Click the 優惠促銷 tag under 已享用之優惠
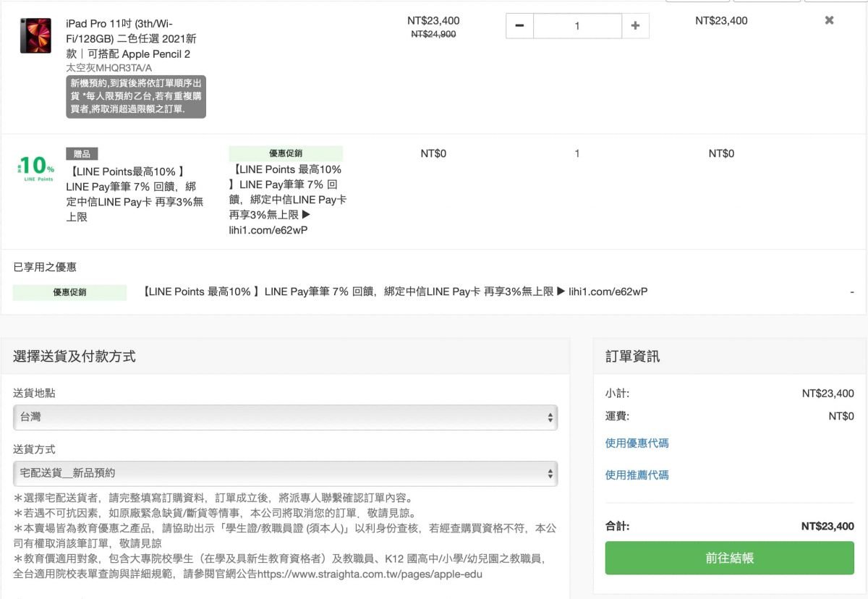Image resolution: width=868 pixels, height=599 pixels. coord(69,292)
